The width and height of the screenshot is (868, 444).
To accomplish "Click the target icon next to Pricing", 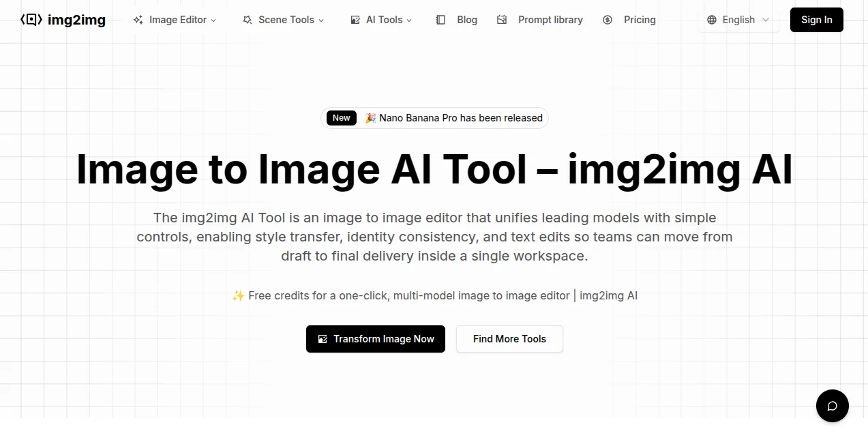I will pyautogui.click(x=608, y=20).
